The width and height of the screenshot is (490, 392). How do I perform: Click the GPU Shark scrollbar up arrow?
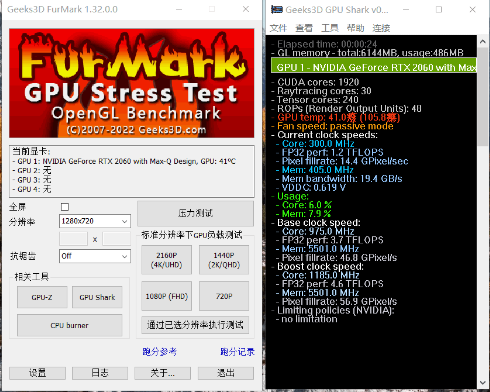(x=482, y=41)
